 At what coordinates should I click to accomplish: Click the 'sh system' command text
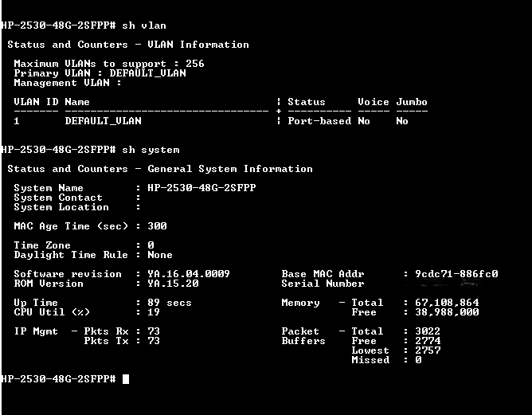tap(151, 150)
